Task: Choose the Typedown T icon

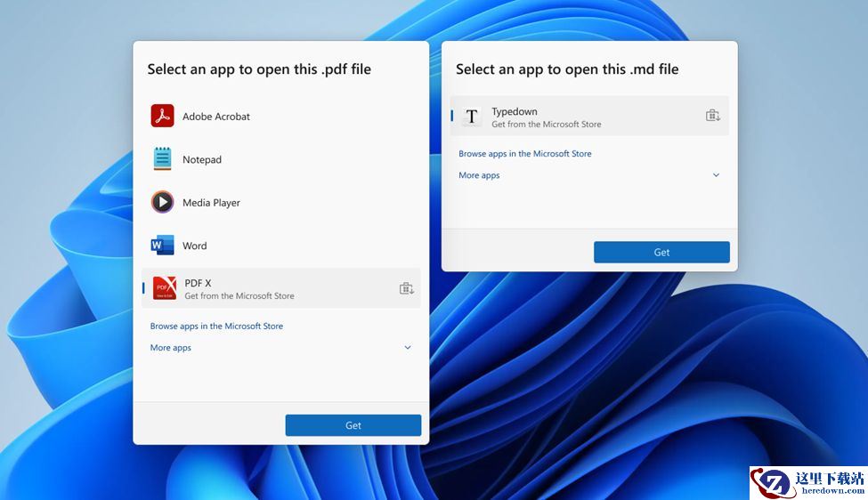Action: point(472,117)
